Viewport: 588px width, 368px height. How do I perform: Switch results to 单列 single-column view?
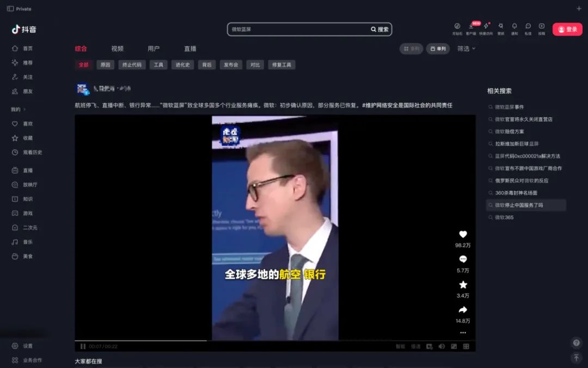(x=438, y=49)
